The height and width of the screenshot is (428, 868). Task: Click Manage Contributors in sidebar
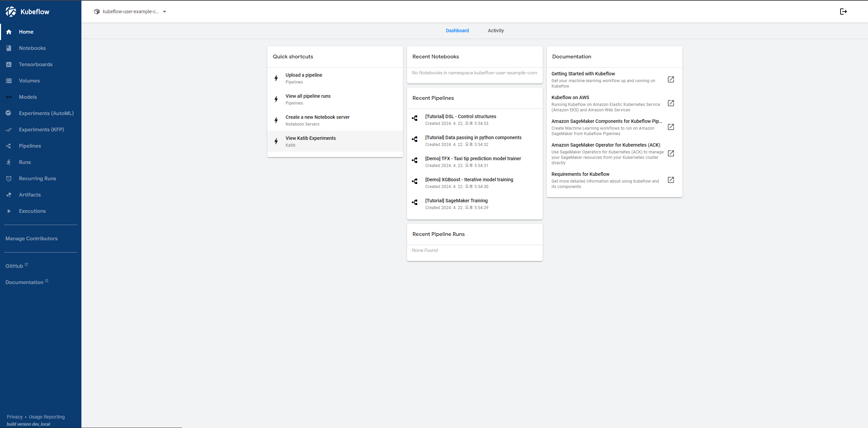click(32, 239)
